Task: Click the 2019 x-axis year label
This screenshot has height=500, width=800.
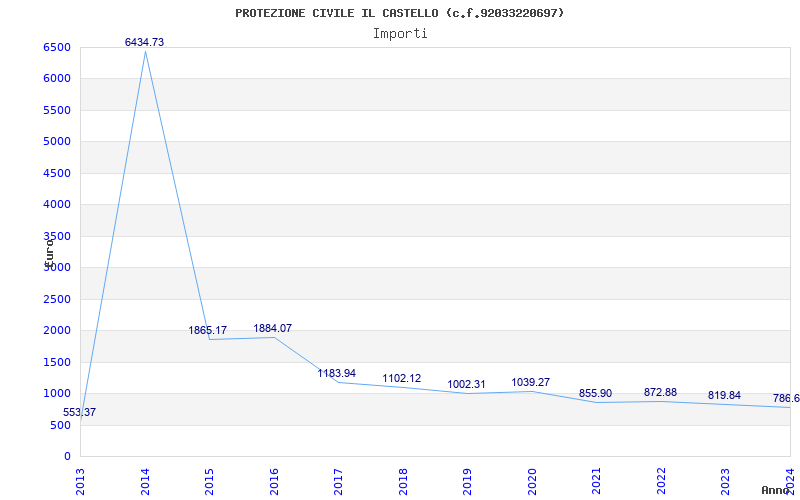Action: tap(467, 481)
